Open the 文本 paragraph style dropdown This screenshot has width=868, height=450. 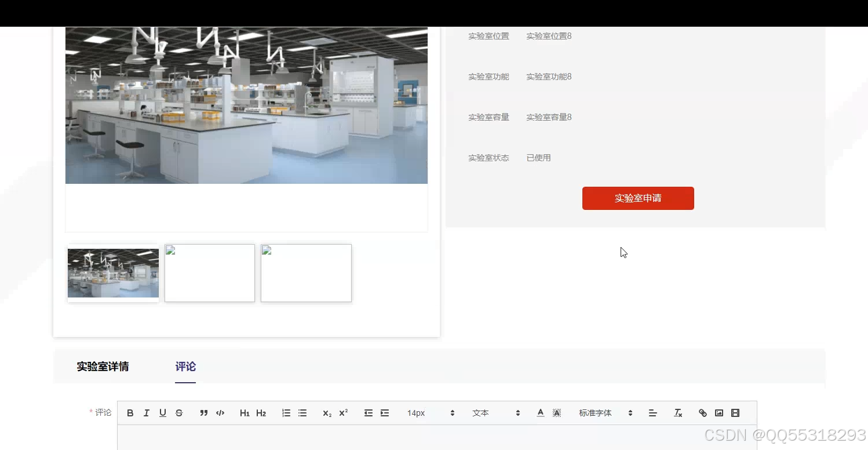pyautogui.click(x=481, y=412)
